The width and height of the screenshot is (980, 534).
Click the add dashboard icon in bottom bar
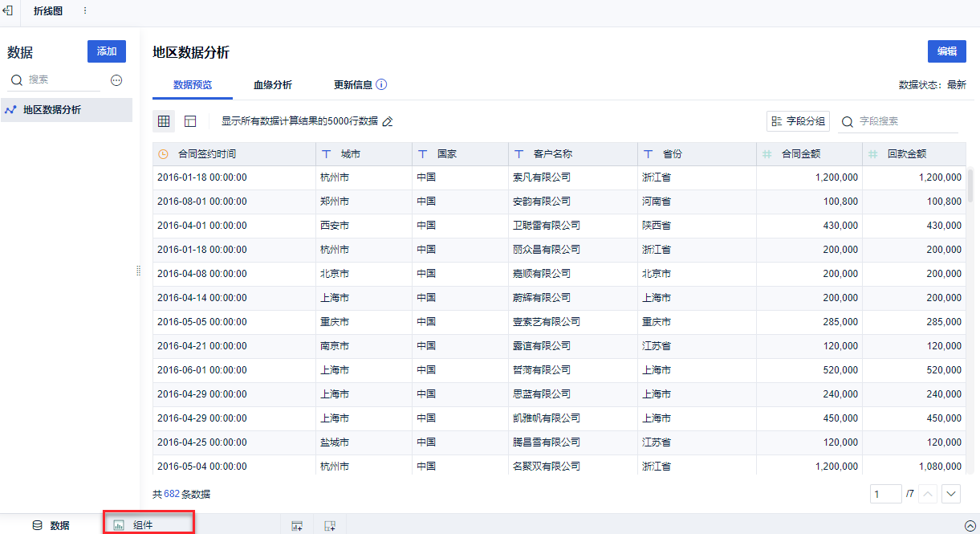(x=329, y=526)
